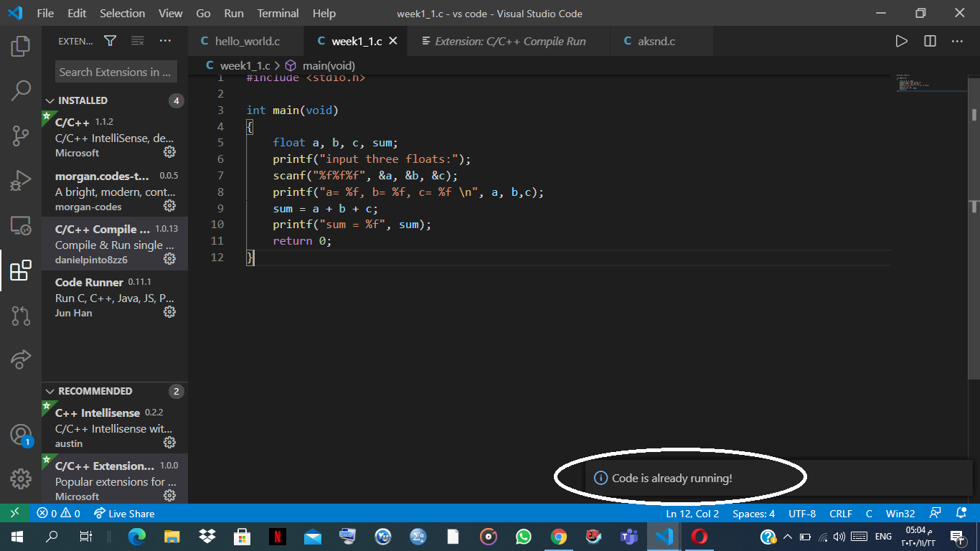980x551 pixels.
Task: Select C/C++ Compile Run extension entry
Action: coord(115,244)
